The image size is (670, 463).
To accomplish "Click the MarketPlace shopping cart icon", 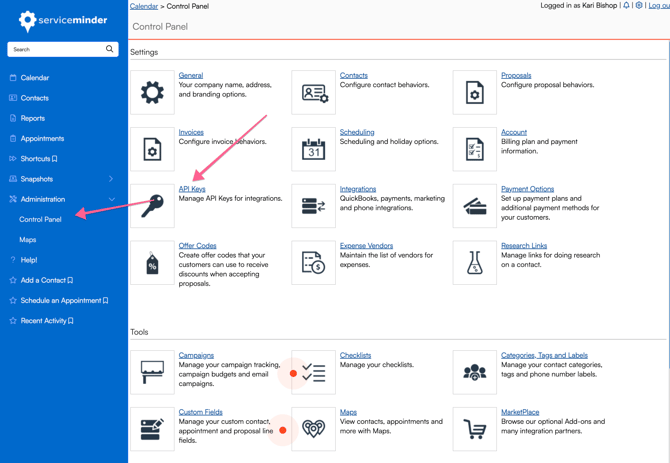I will point(475,429).
